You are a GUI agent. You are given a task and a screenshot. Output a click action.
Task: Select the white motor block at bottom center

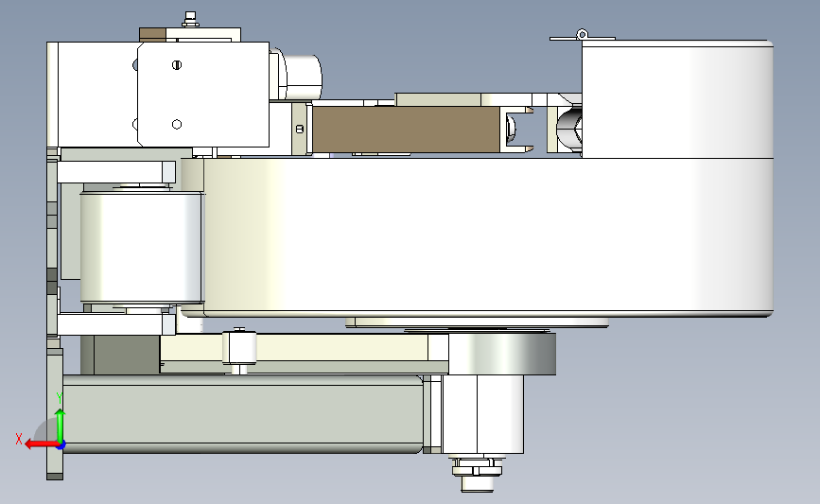click(x=482, y=414)
